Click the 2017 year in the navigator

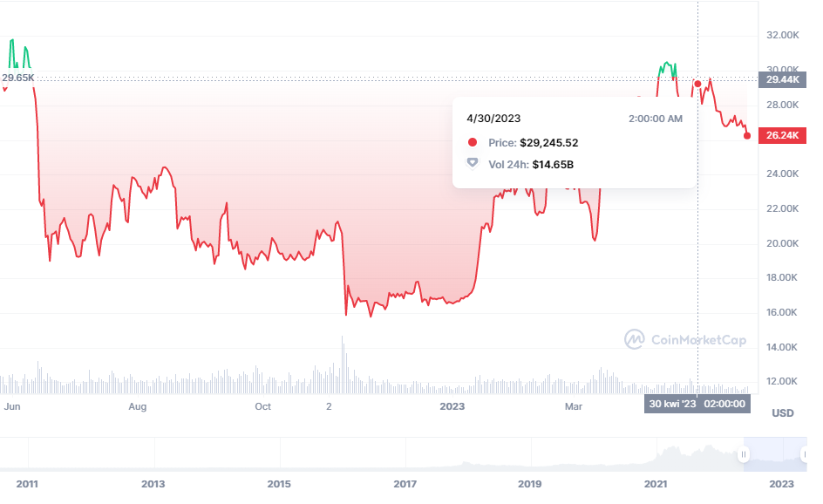[x=405, y=483]
